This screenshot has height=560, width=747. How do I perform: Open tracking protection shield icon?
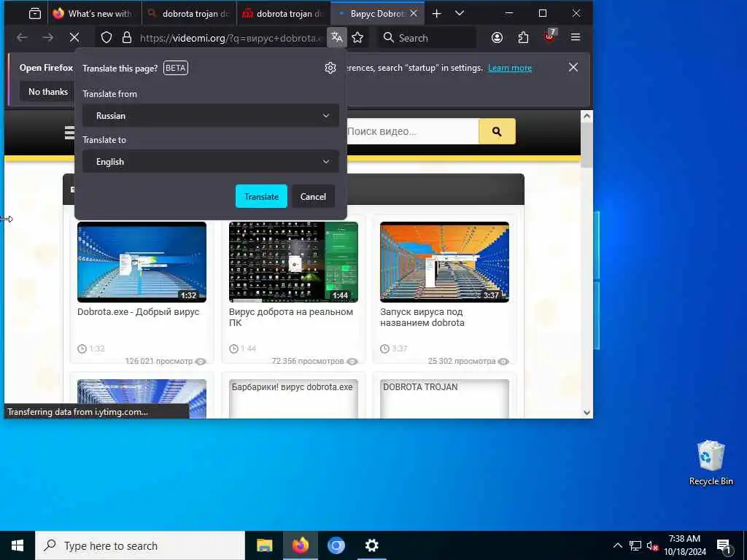coord(107,38)
